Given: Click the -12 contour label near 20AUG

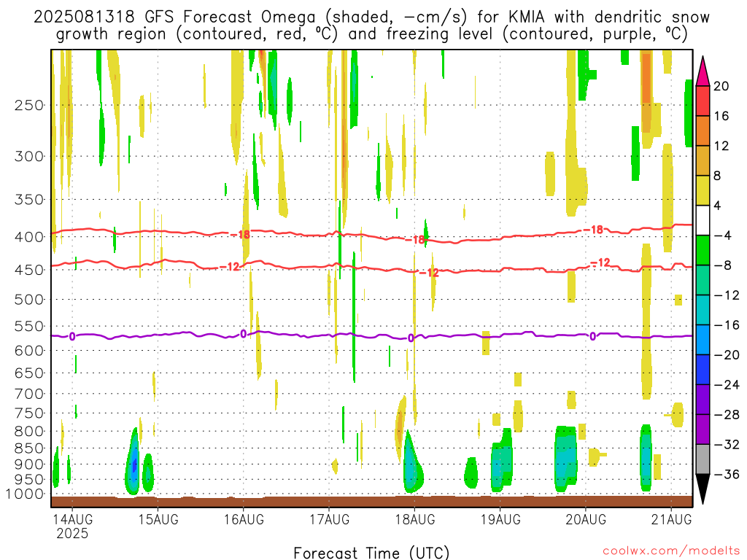Looking at the screenshot, I should [600, 262].
